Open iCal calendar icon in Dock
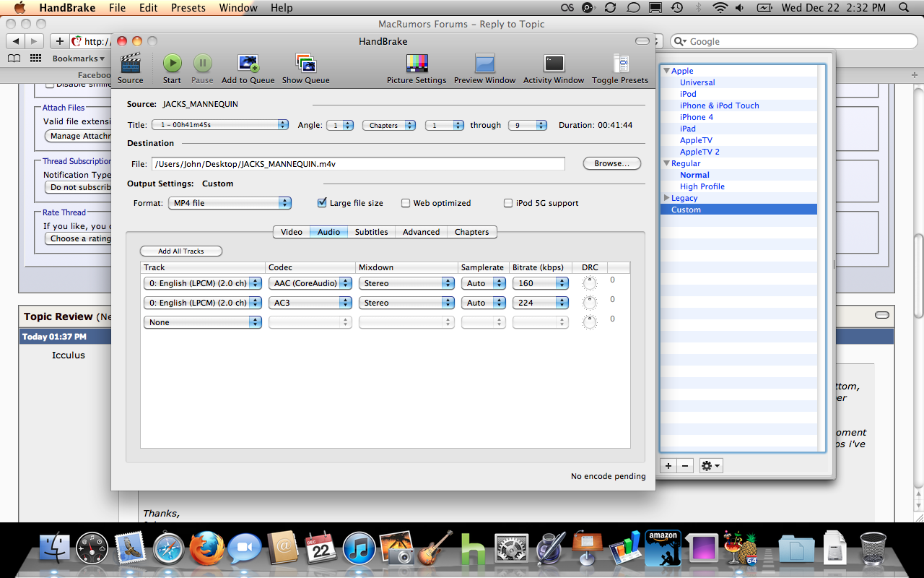Viewport: 924px width, 578px height. tap(321, 549)
